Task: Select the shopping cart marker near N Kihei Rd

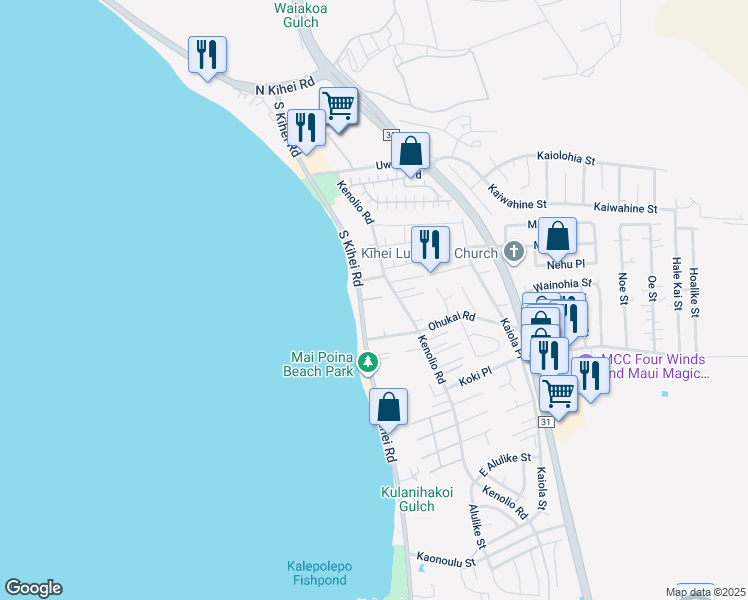Action: pyautogui.click(x=338, y=107)
